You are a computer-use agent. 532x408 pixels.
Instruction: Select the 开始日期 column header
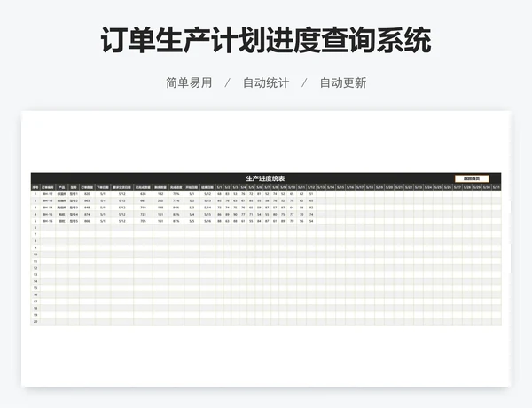pos(192,187)
